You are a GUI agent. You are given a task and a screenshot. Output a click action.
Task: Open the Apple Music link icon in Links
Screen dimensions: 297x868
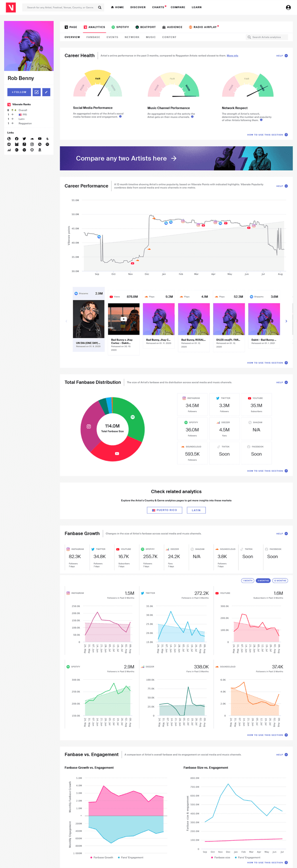(24, 144)
